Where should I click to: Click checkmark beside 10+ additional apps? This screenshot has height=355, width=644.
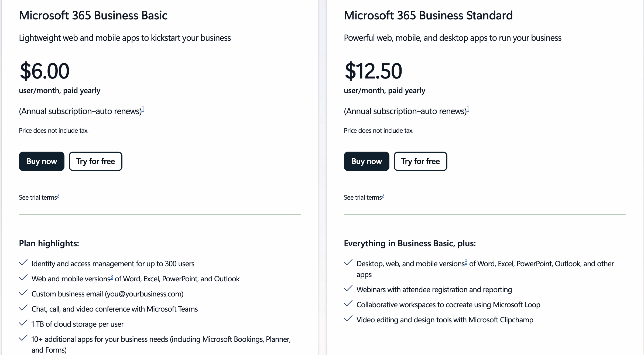tap(23, 338)
